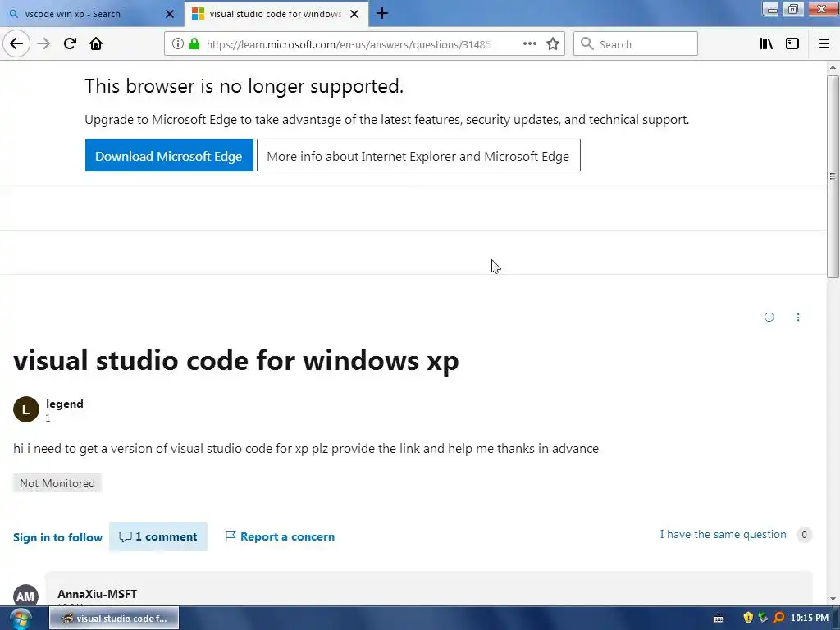Screen dimensions: 840x630
Task: Click the 'L' avatar for legend
Action: pos(25,409)
